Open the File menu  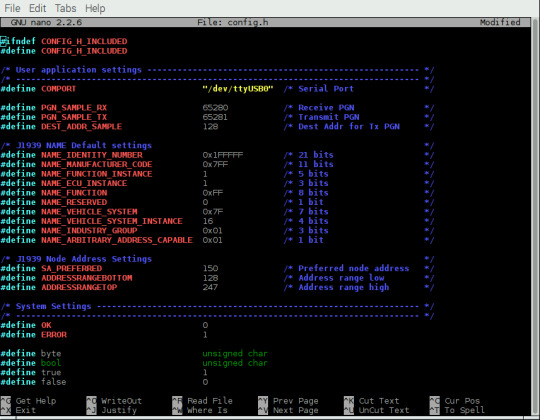point(12,8)
